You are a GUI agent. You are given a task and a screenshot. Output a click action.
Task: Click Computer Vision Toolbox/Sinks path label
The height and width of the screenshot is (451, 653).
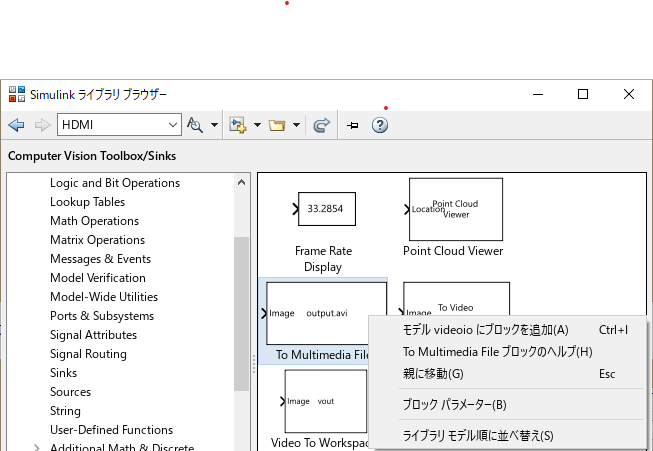(x=92, y=156)
